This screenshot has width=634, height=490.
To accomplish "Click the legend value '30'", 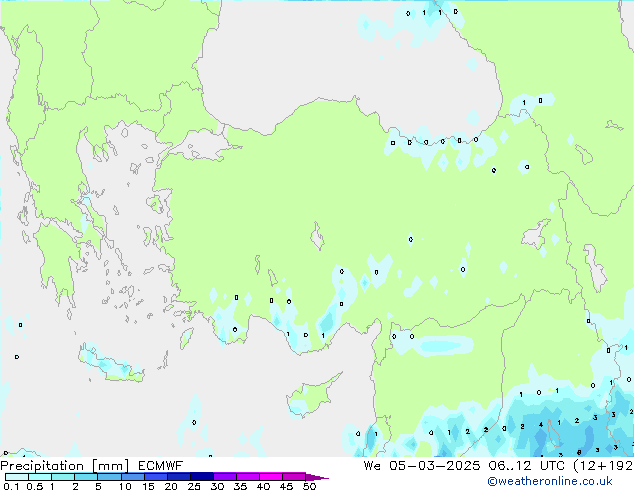I will point(217,486).
